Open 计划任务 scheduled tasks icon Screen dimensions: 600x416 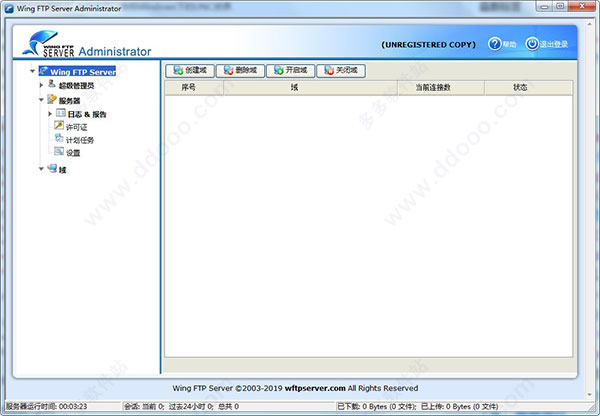(59, 138)
